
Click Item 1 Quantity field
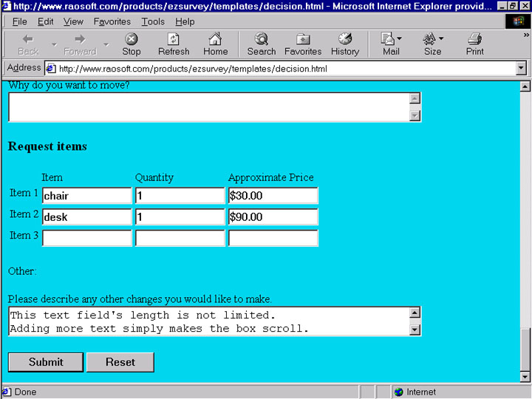coord(180,195)
